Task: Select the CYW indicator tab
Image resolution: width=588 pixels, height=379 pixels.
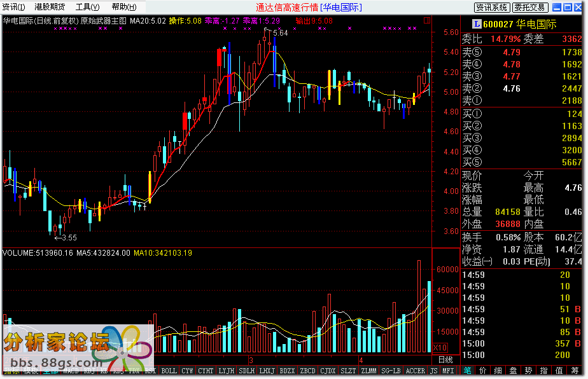Action: click(x=187, y=371)
